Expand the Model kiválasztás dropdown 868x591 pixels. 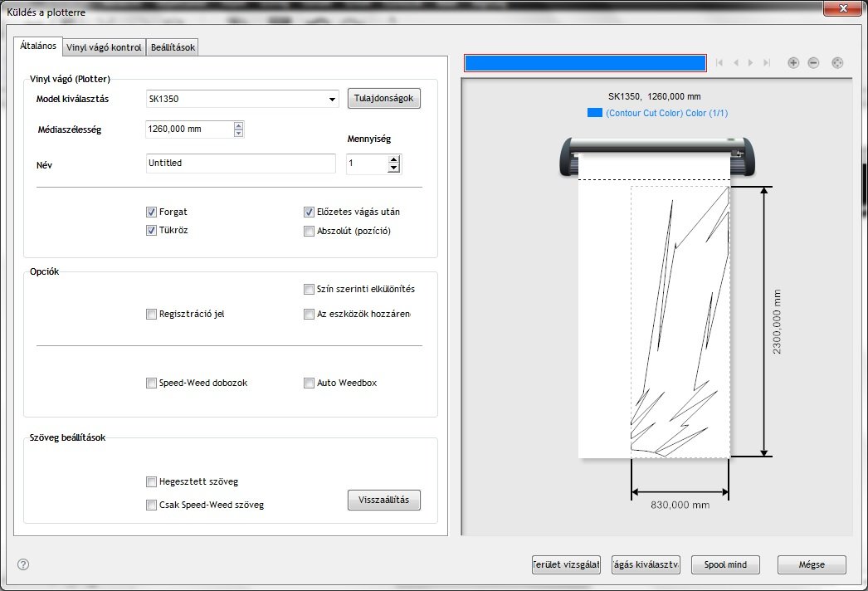(331, 100)
